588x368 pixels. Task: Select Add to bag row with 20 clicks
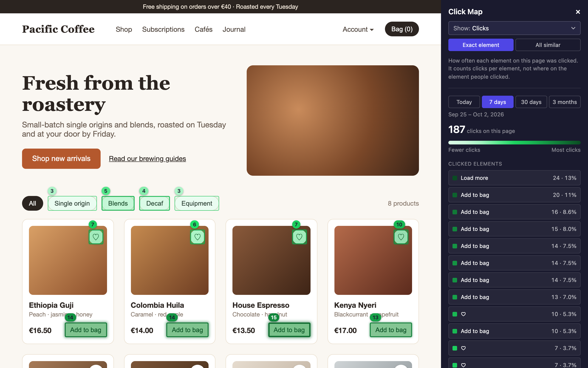(514, 195)
